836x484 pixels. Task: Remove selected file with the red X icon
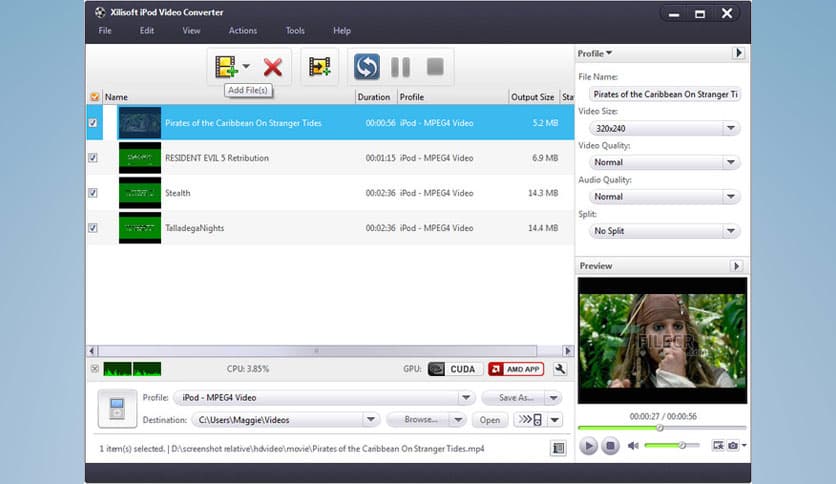pyautogui.click(x=272, y=67)
